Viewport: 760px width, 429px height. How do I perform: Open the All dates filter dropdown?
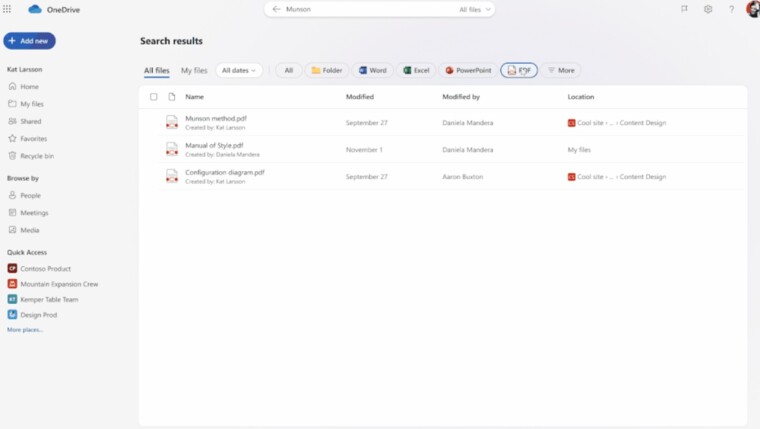pyautogui.click(x=239, y=70)
